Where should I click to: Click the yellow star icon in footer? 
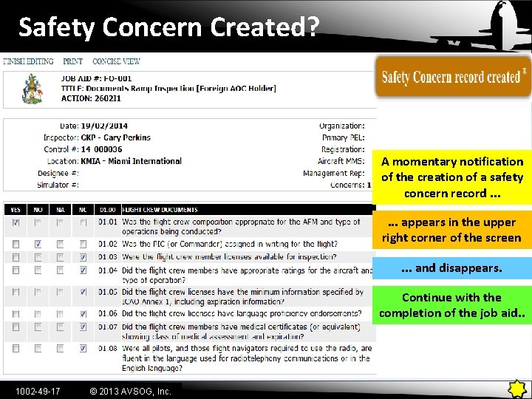click(x=516, y=389)
